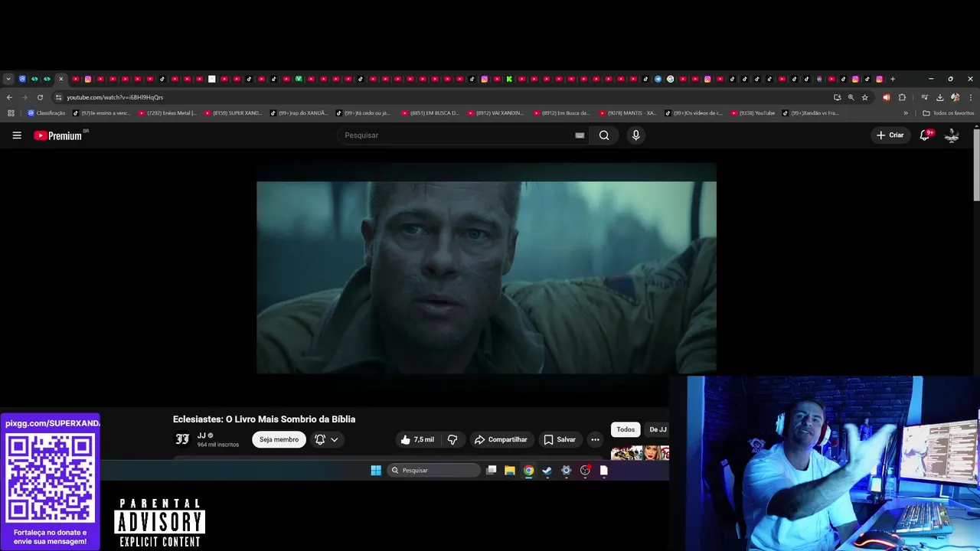Screen dimensions: 980x551
Task: Reload the page in Chrome
Action: tap(40, 97)
